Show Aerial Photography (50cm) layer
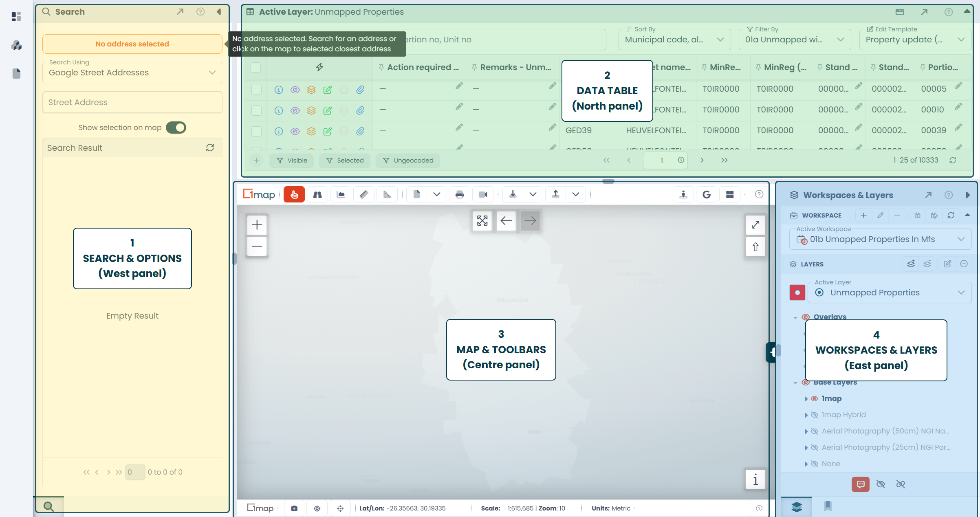 [x=814, y=431]
